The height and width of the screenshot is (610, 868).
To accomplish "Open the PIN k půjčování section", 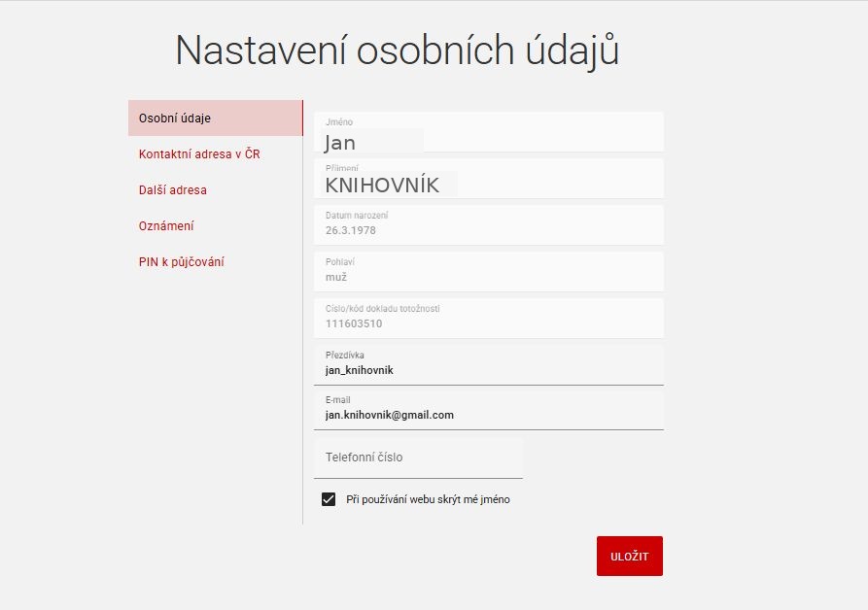I will tap(182, 262).
